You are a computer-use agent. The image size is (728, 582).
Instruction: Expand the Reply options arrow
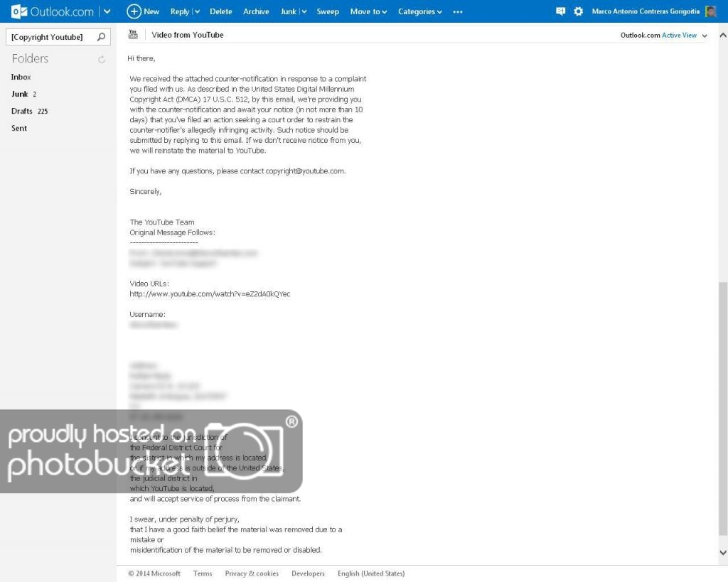coord(198,11)
